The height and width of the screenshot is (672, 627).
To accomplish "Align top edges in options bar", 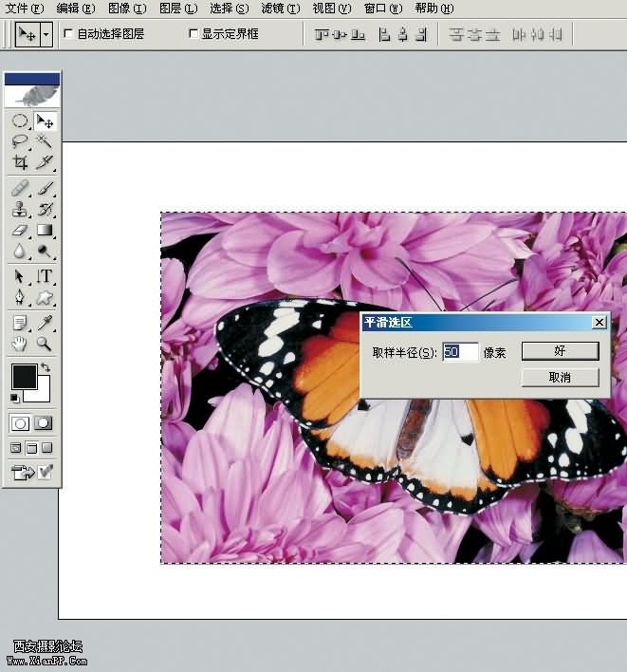I will click(322, 34).
